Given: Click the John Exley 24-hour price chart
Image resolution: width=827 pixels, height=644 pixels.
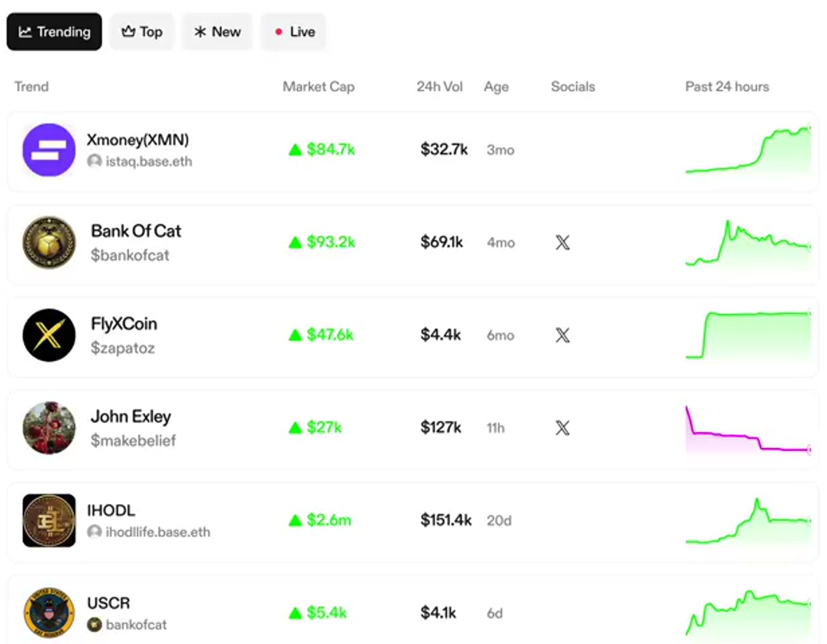Looking at the screenshot, I should click(748, 430).
